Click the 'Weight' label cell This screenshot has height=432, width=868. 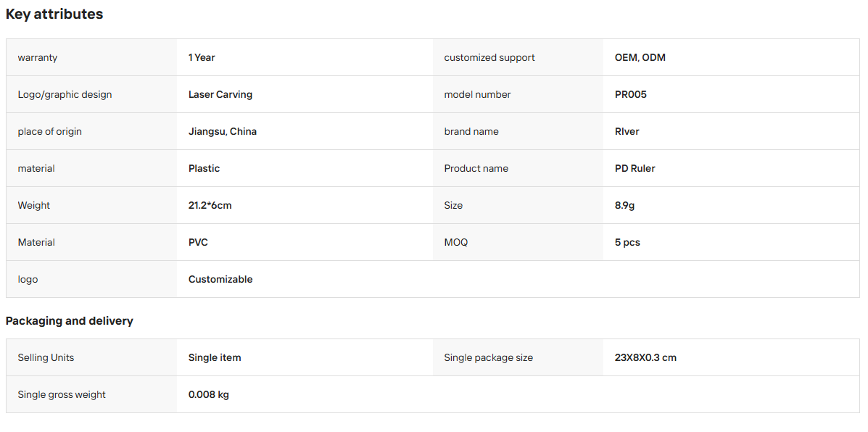[x=92, y=205]
